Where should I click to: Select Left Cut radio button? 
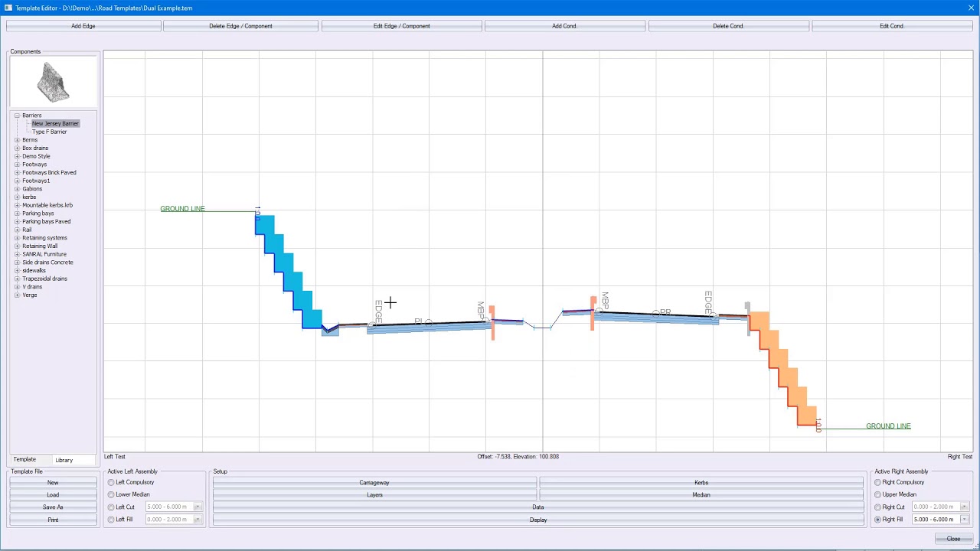point(111,507)
